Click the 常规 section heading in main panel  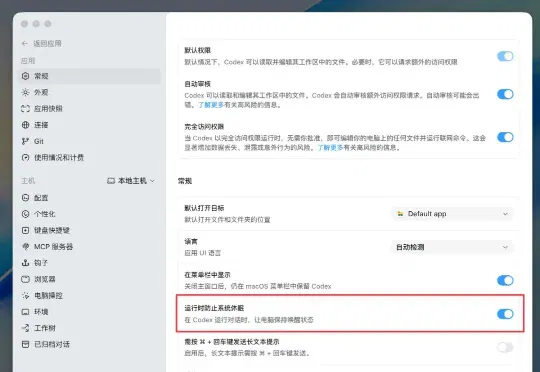click(x=185, y=181)
